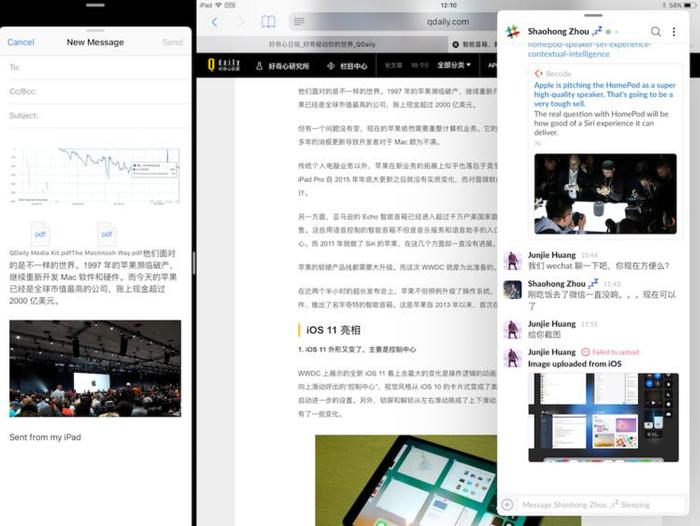The image size is (700, 526).
Task: Tap the Junjie Huang name on the 11:51 message
Action: click(x=552, y=324)
